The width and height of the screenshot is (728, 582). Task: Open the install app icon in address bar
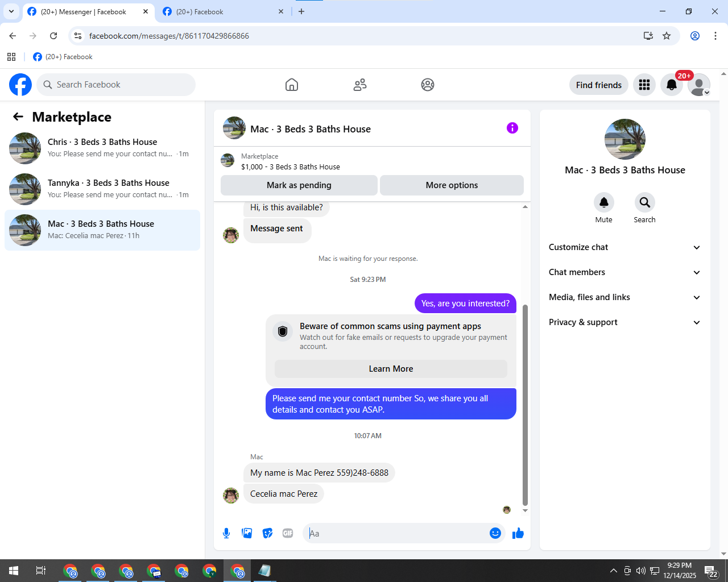[x=648, y=36]
